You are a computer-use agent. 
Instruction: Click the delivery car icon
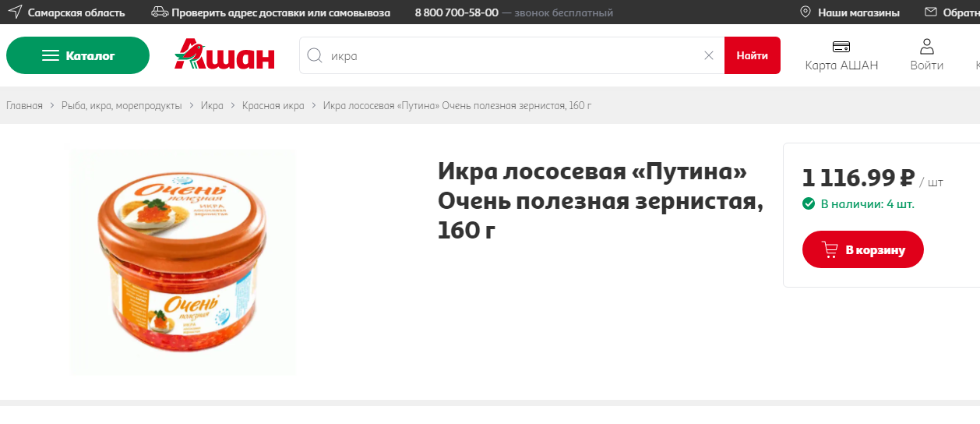(x=160, y=12)
